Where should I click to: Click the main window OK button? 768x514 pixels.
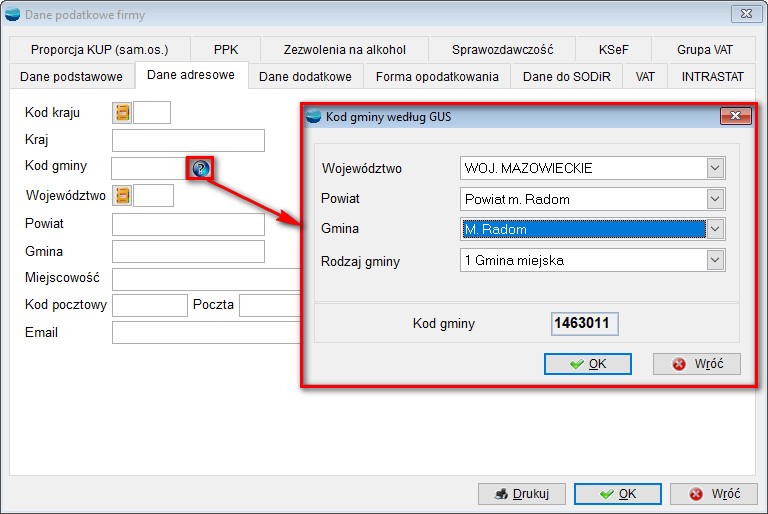[617, 494]
